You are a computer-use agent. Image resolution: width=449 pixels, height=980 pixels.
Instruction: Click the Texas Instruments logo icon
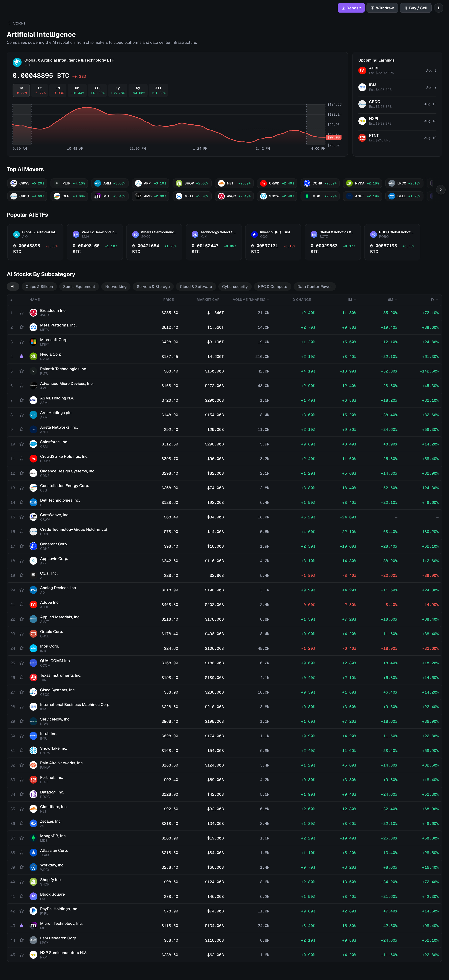[33, 677]
